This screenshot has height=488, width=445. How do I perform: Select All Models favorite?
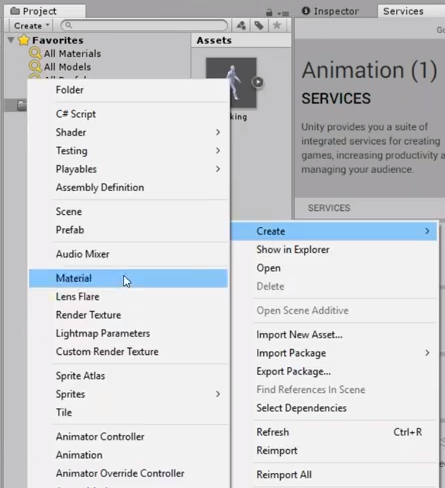click(67, 67)
